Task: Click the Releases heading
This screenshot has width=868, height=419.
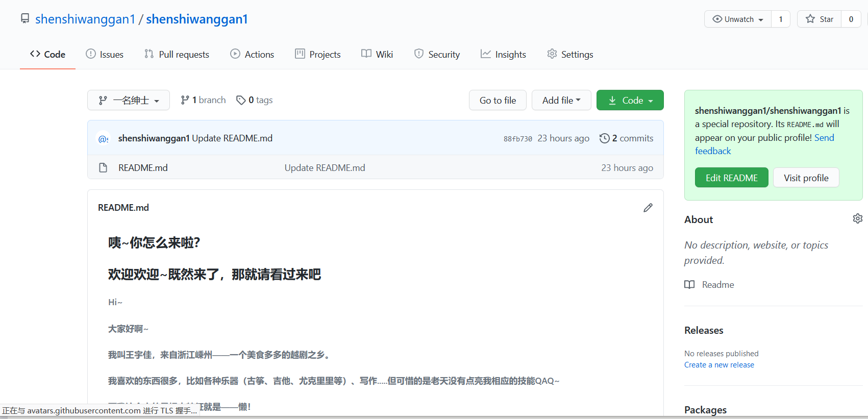Action: pyautogui.click(x=704, y=330)
